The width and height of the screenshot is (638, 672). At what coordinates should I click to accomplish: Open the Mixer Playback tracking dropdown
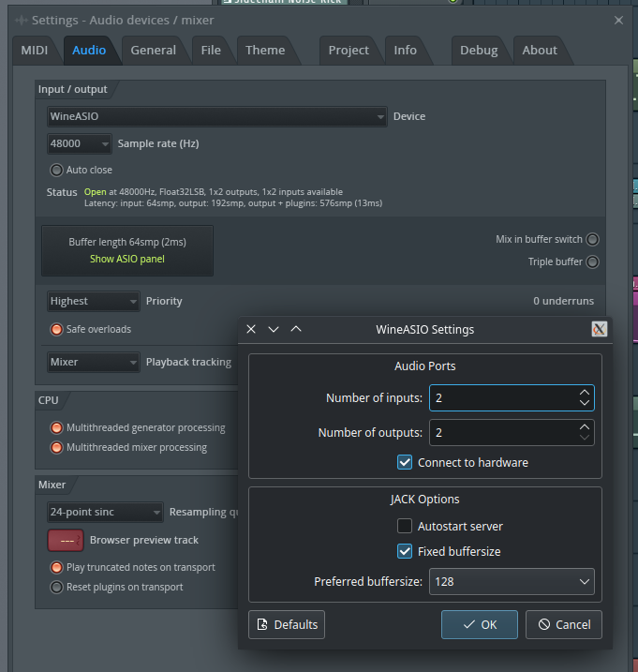point(94,362)
